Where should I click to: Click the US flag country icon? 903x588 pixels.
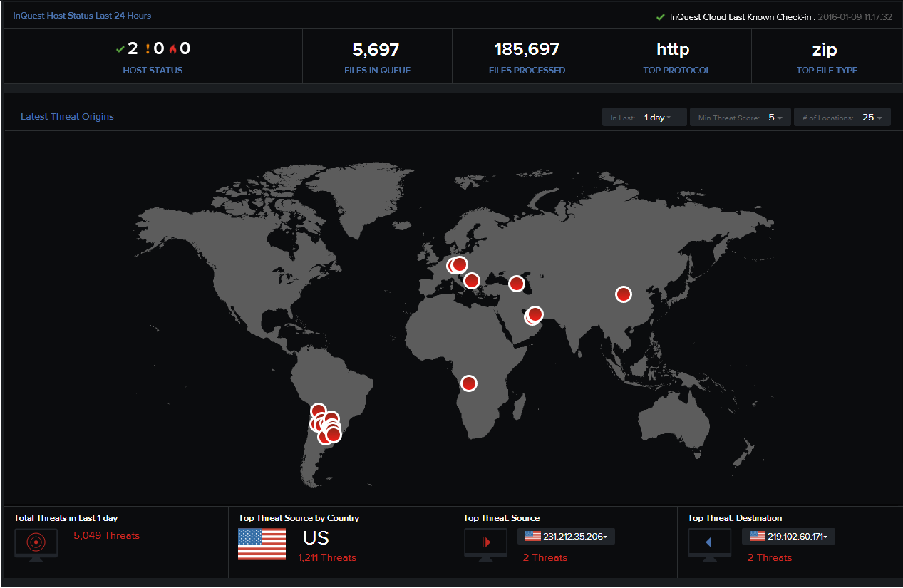tap(262, 544)
